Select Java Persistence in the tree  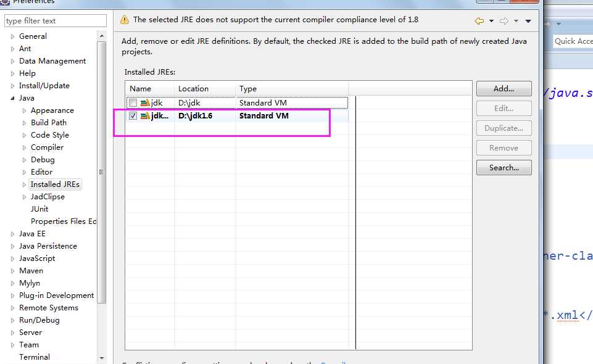click(48, 246)
